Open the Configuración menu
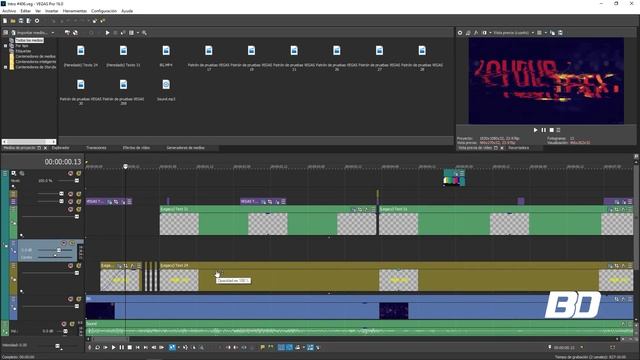640x360 pixels. (104, 11)
